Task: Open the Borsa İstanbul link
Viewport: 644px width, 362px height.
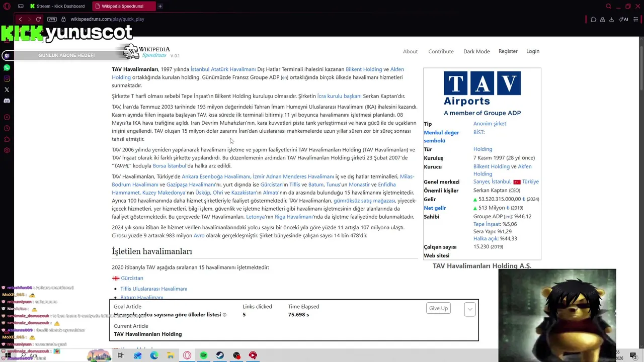Action: pos(170,166)
